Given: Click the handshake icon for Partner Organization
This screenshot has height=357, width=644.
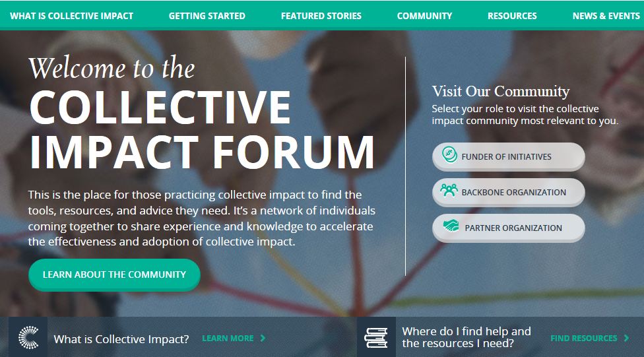Looking at the screenshot, I should point(451,226).
